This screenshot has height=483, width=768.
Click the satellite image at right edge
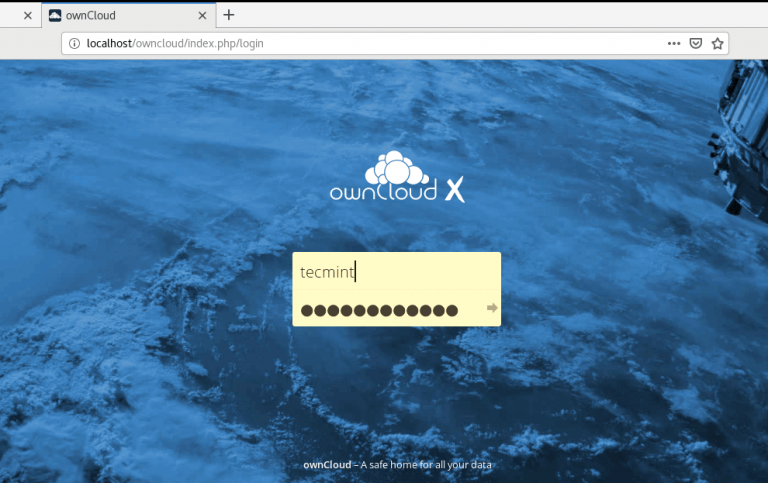tap(740, 137)
